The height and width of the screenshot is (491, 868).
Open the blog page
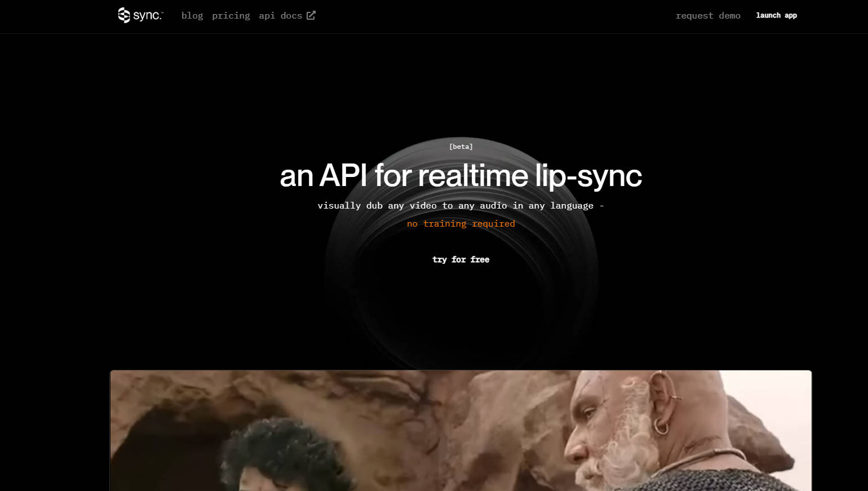(192, 16)
